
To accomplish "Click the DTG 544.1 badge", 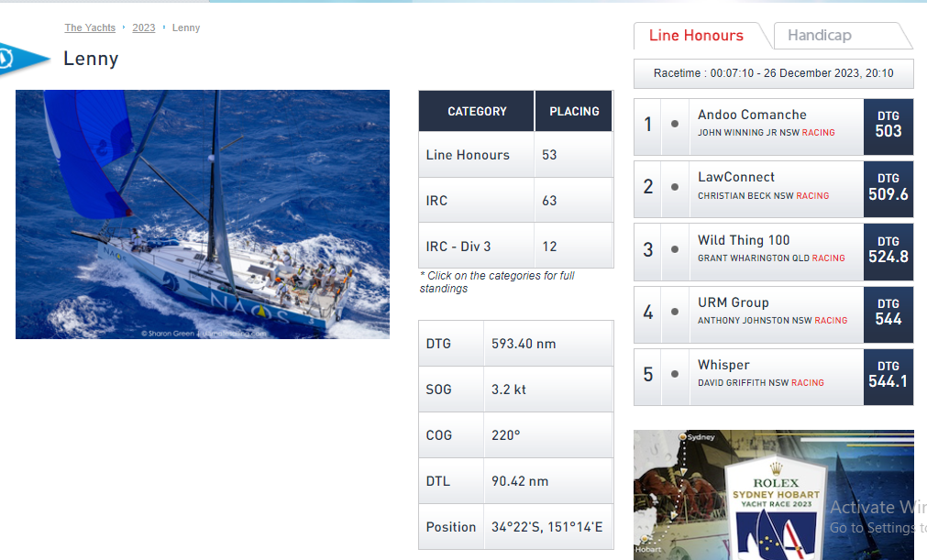I will coord(888,377).
